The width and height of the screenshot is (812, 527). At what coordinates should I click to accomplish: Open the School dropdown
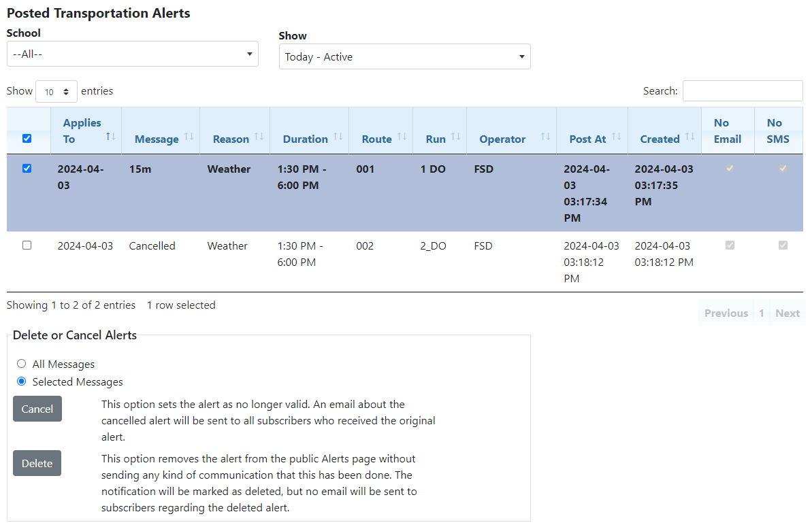(132, 54)
